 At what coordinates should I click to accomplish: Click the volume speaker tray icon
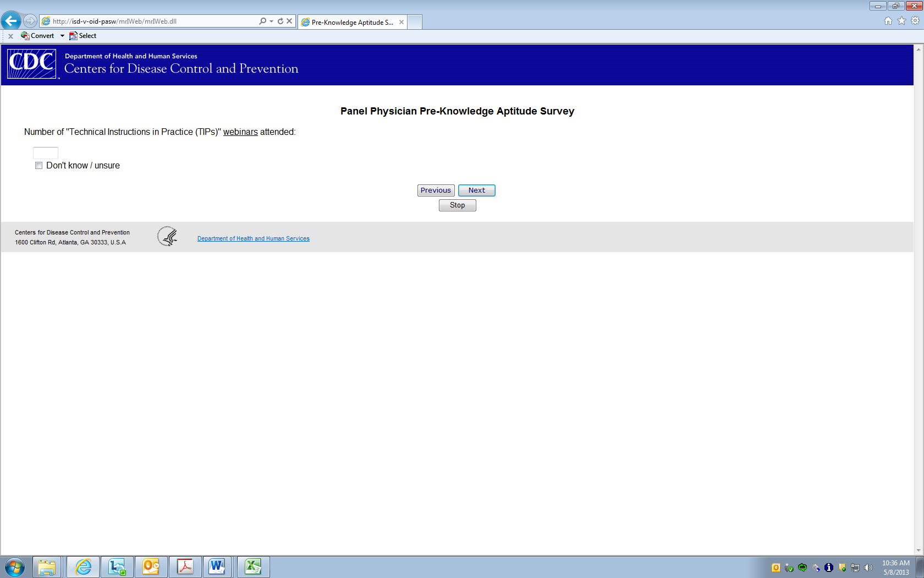[868, 568]
